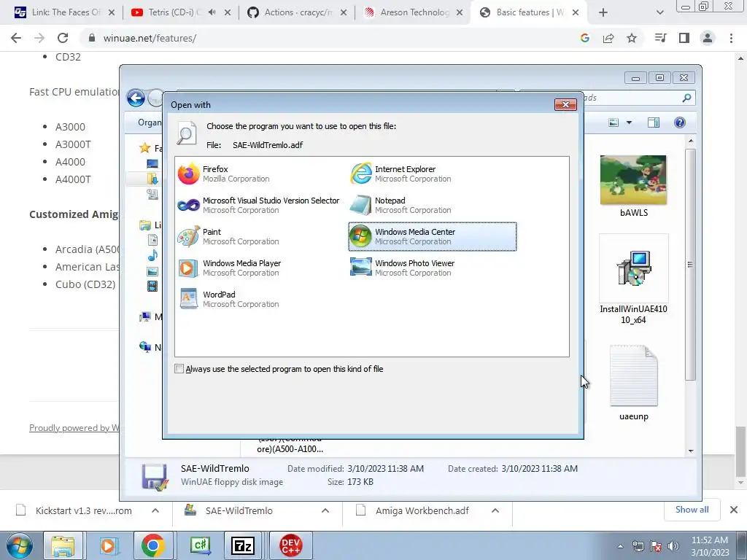The width and height of the screenshot is (747, 560).
Task: Open Chrome three-dot menu
Action: [731, 38]
